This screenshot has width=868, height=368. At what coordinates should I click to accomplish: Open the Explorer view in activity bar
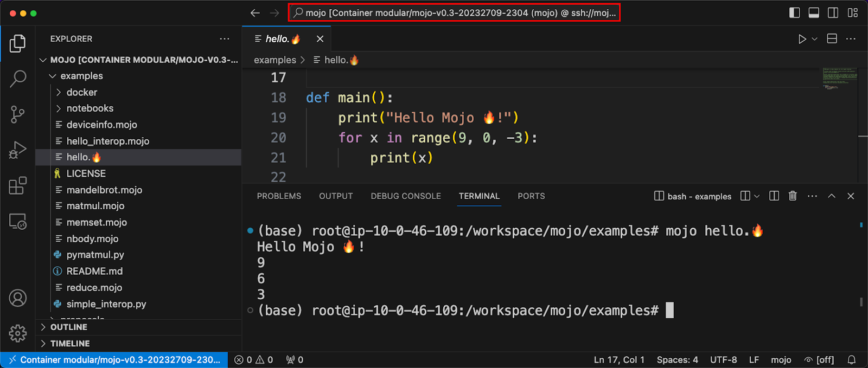(17, 43)
